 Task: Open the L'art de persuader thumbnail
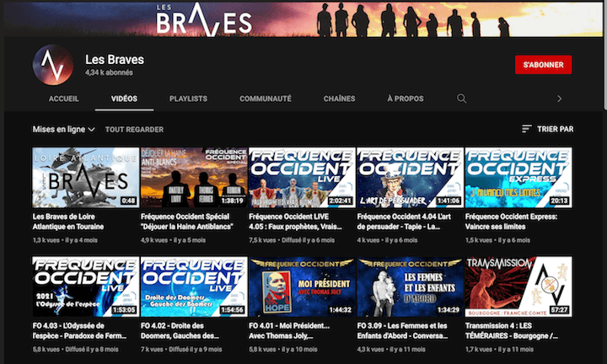click(x=411, y=177)
